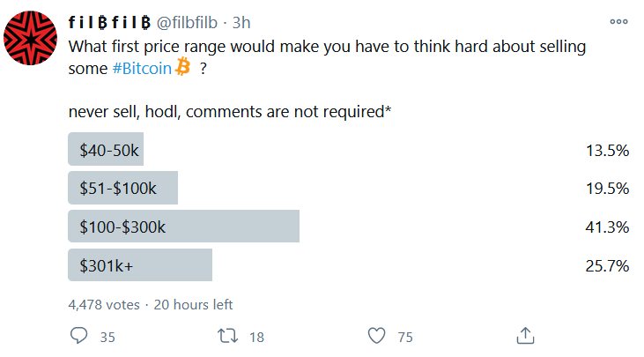Click the 35 replies count
The width and height of the screenshot is (644, 357).
coord(107,338)
